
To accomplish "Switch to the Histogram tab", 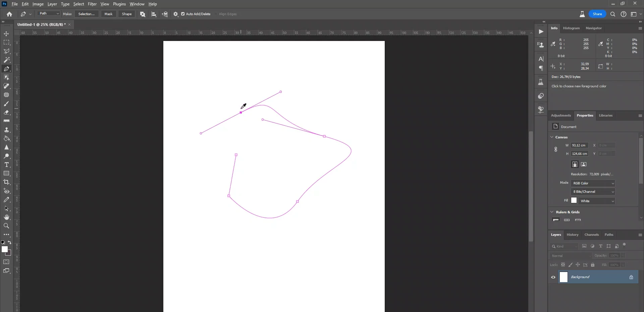I will click(x=571, y=28).
